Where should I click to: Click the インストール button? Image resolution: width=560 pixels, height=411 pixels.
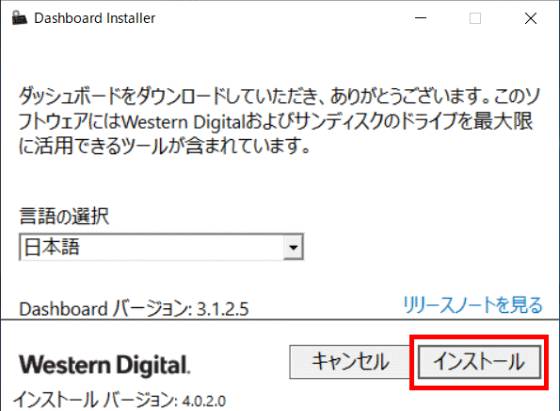479,362
